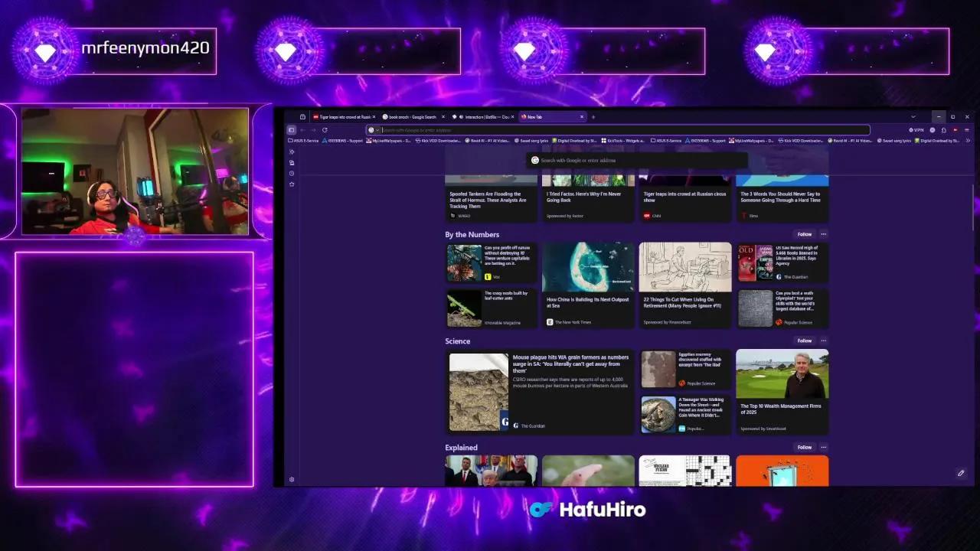980x551 pixels.
Task: Close the Tiger leaps into crowd tab
Action: (374, 117)
